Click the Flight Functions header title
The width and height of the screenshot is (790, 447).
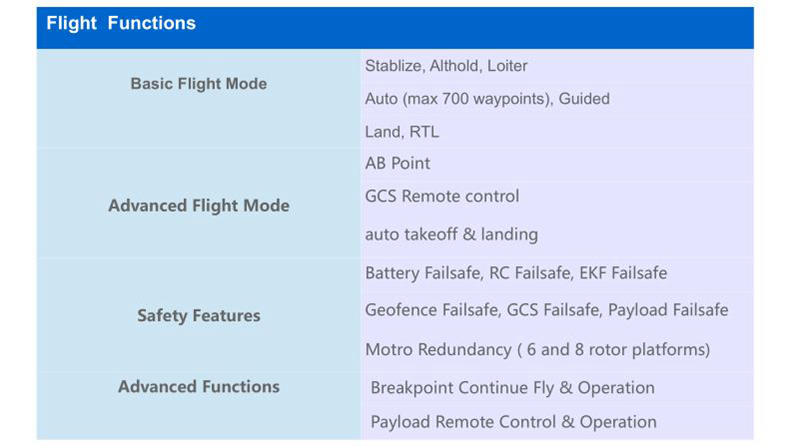(x=121, y=24)
